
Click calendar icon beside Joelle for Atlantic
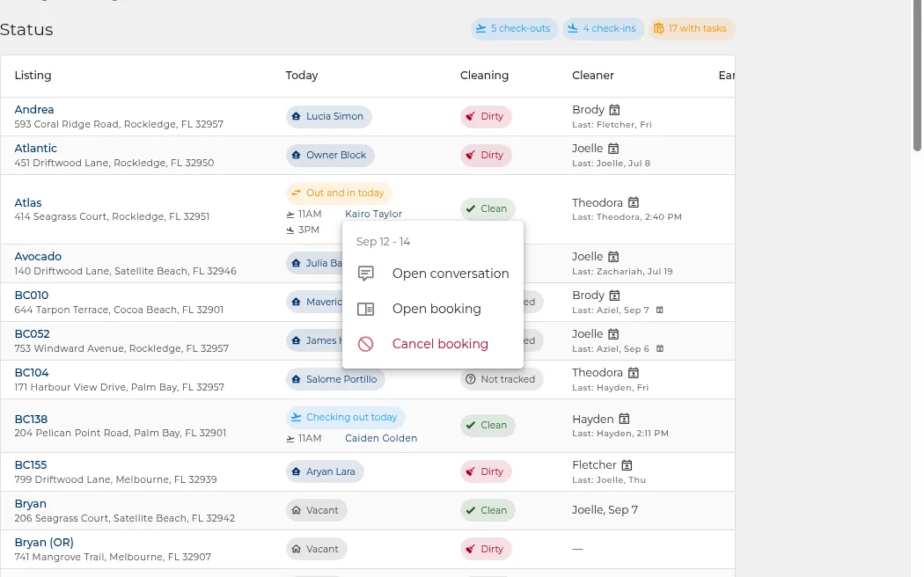pos(613,149)
